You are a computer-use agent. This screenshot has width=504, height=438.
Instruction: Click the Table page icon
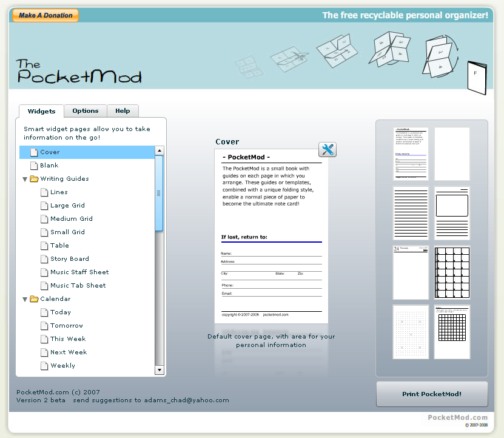coord(44,246)
